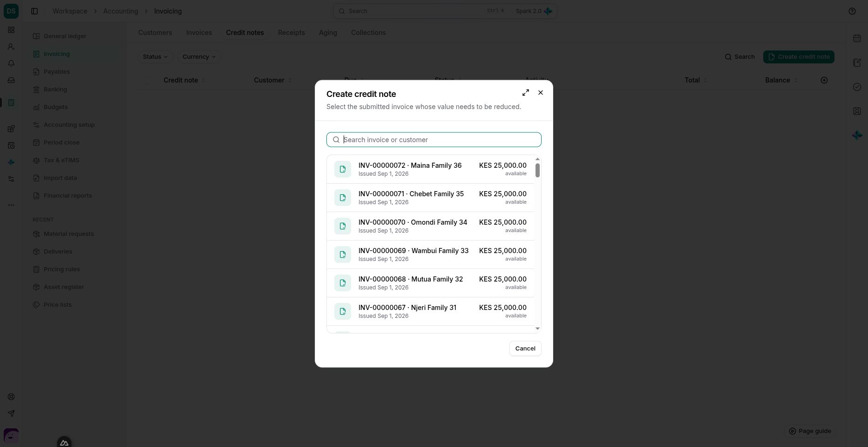Tick the select-all checkbox in table header
Viewport: 868px width, 447px height.
pyautogui.click(x=147, y=80)
